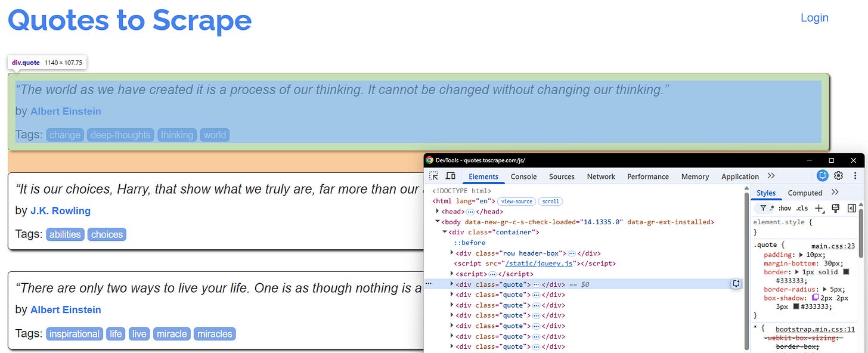
Task: Open the DevTools three-dot customize menu
Action: tap(855, 176)
